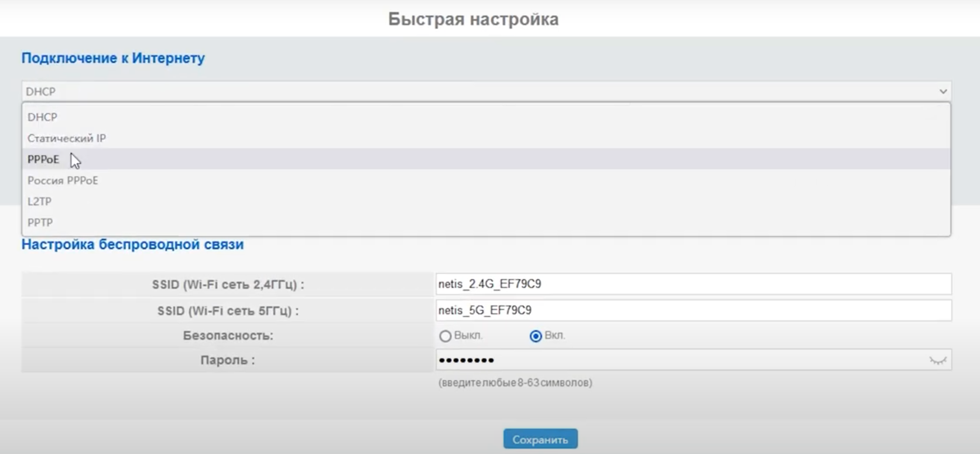Pick Россия PPPoE from the list
980x454 pixels.
point(486,180)
